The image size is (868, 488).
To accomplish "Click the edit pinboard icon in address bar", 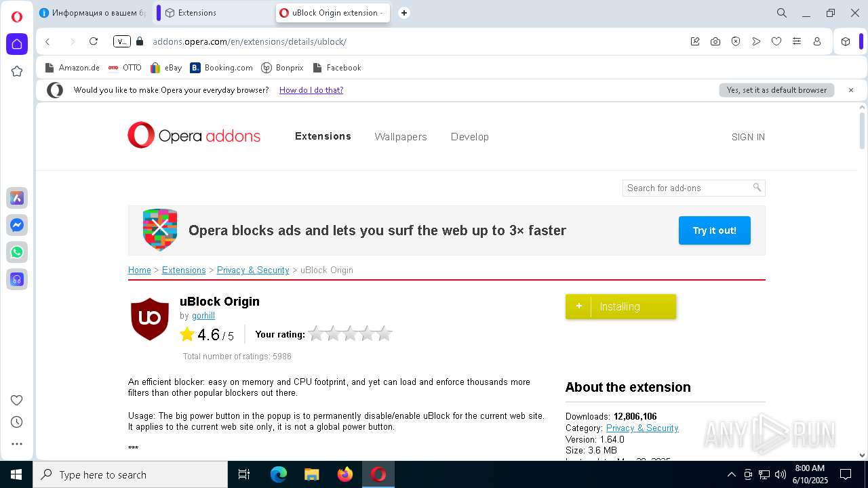I will [x=695, y=41].
